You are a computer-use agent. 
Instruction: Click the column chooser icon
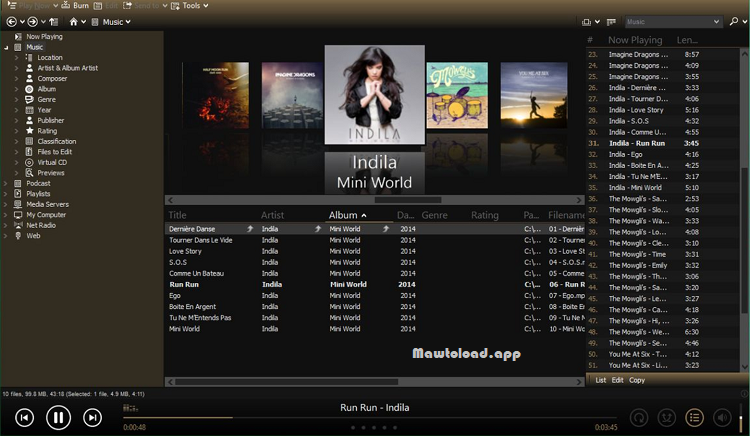point(611,22)
